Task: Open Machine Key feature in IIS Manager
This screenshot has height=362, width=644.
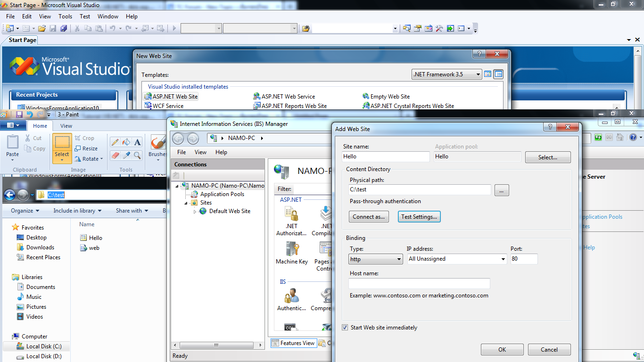Action: tap(292, 253)
